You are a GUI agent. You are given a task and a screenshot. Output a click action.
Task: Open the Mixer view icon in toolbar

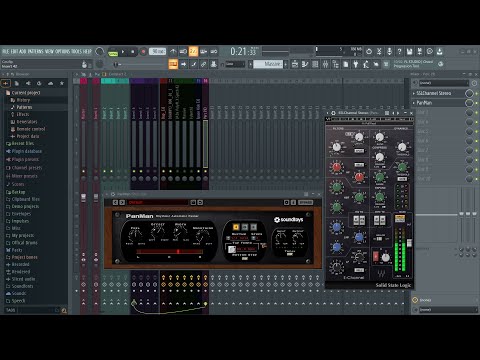[325, 64]
